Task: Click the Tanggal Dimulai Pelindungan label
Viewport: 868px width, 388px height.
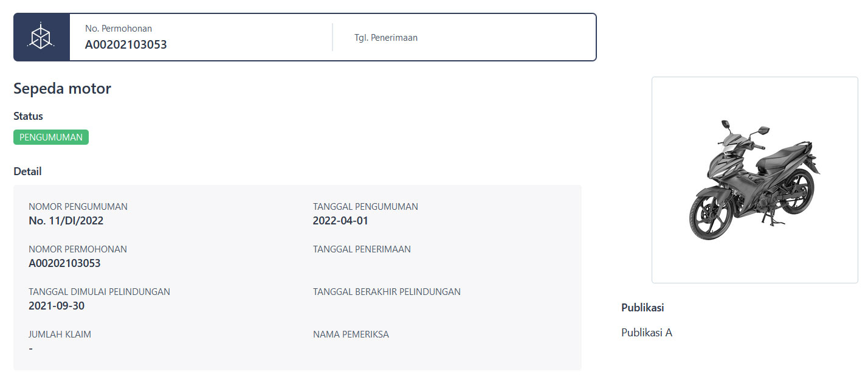Action: click(99, 292)
